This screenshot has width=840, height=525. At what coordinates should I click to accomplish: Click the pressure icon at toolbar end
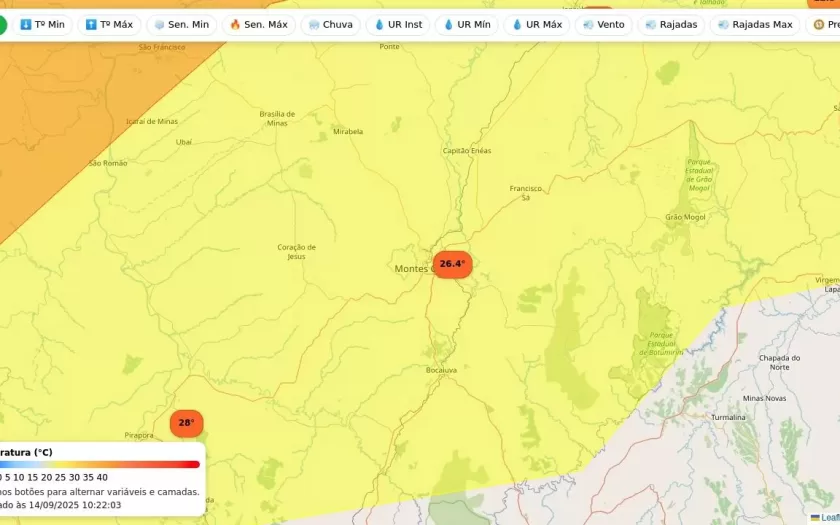[x=819, y=24]
